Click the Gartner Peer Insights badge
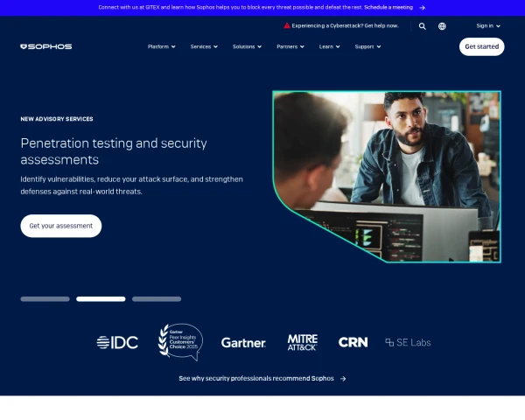 179,342
